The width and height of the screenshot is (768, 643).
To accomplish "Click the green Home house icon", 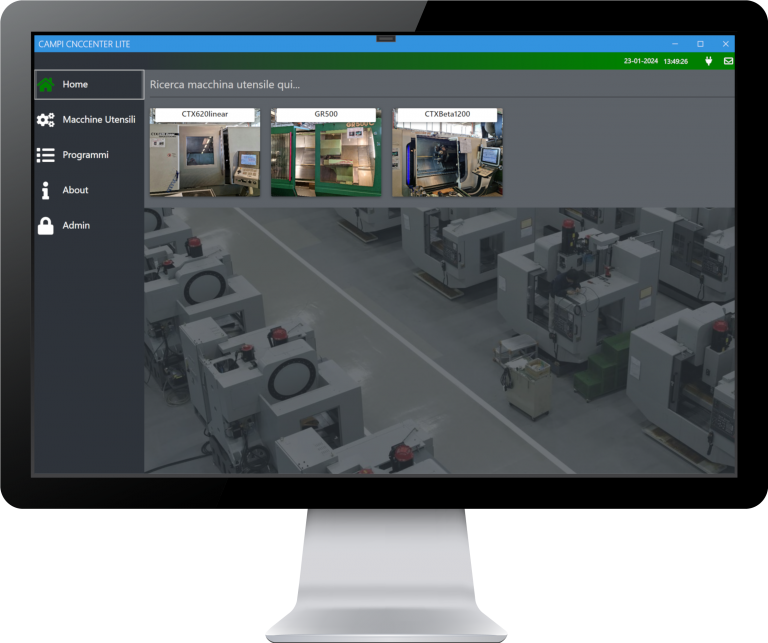I will pos(46,85).
